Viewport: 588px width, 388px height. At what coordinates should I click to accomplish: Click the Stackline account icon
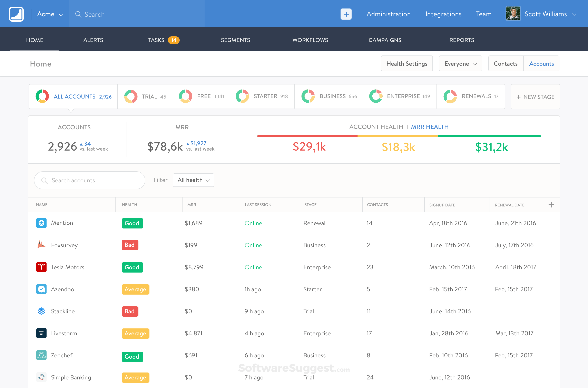click(41, 311)
